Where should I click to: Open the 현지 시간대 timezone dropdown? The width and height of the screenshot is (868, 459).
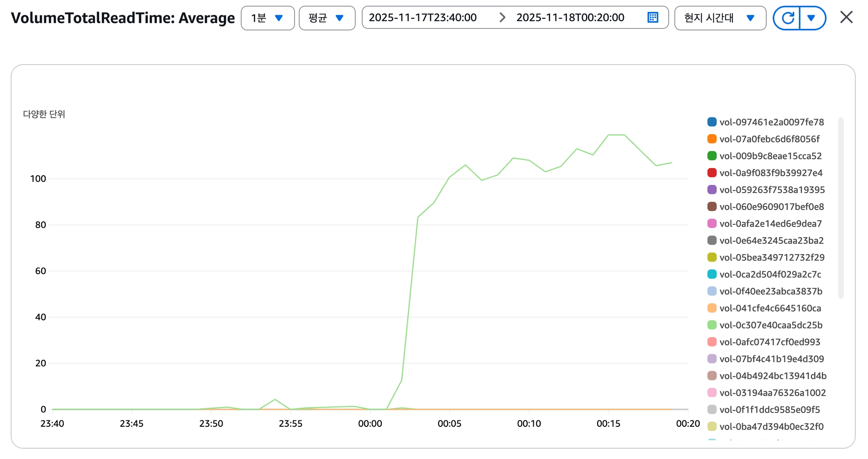coord(720,18)
